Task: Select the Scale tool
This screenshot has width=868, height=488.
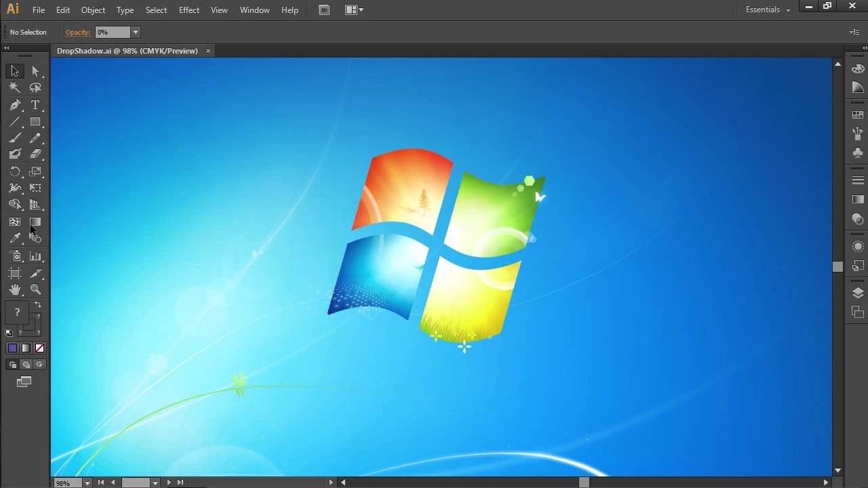Action: 35,171
